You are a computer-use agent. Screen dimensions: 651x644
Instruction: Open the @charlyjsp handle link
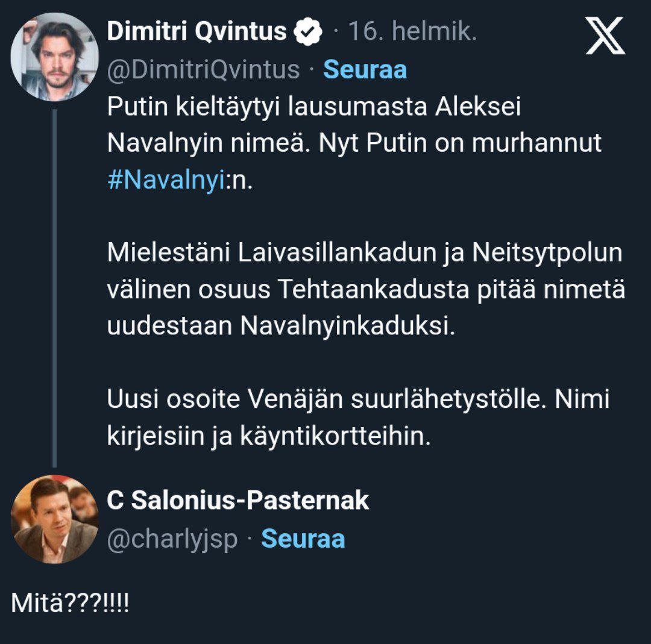click(x=172, y=539)
